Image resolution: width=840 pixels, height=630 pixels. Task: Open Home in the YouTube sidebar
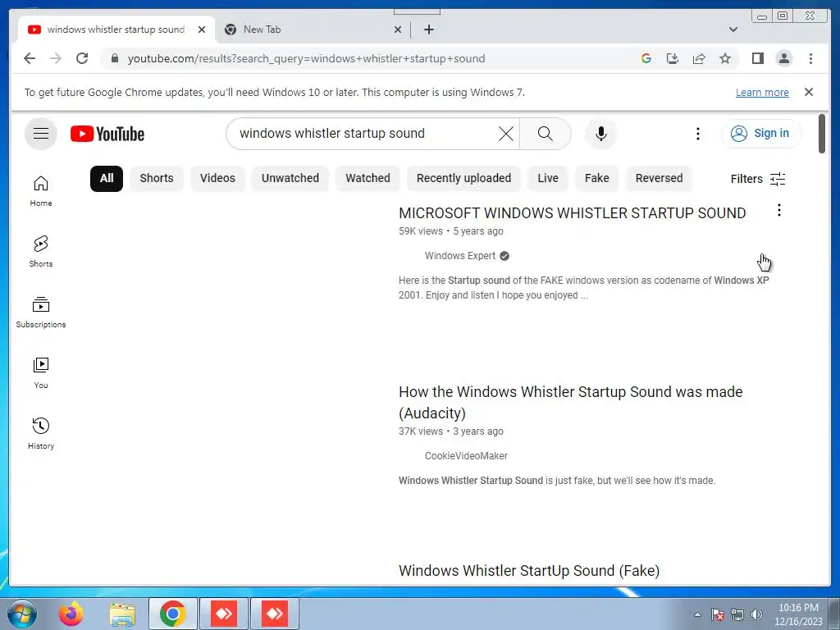click(41, 191)
